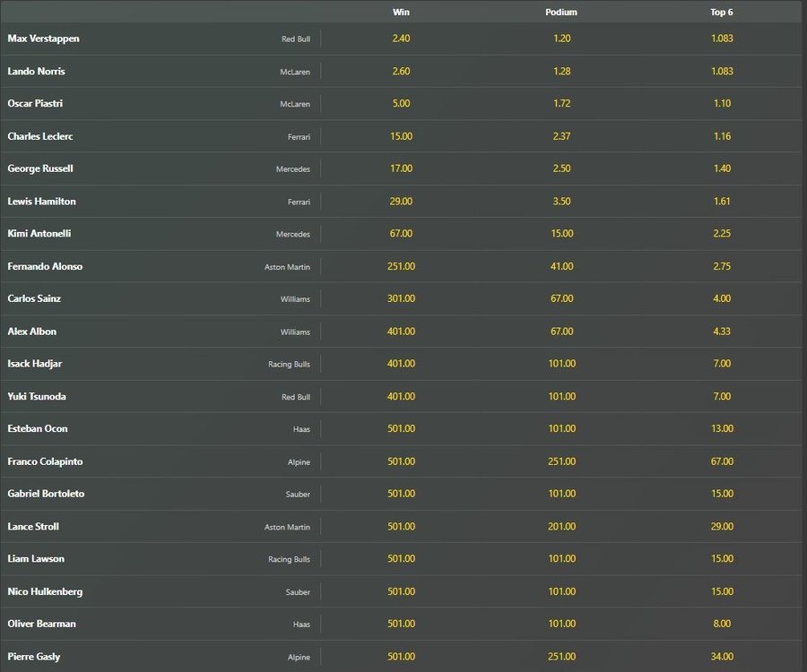Add Charles Leclerc Win at 15.00
This screenshot has width=807, height=672.
tap(401, 136)
